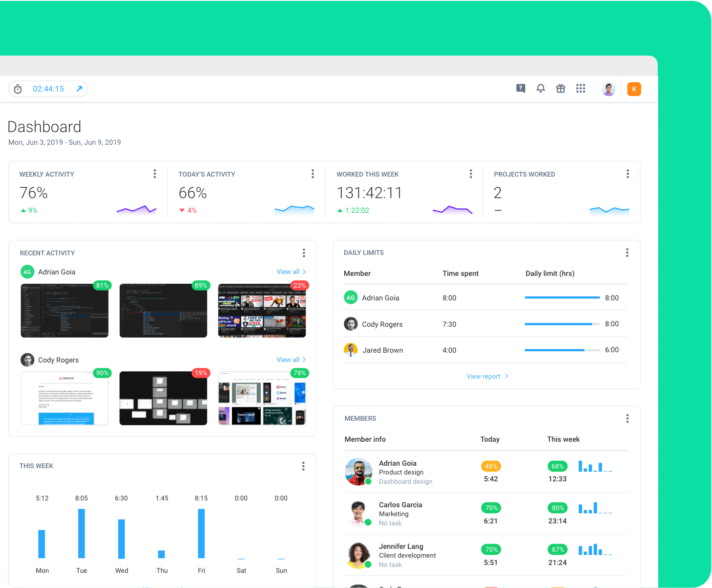The width and height of the screenshot is (712, 588).
Task: Open Adrian Goia's 81% screenshot thumbnail
Action: (x=64, y=310)
